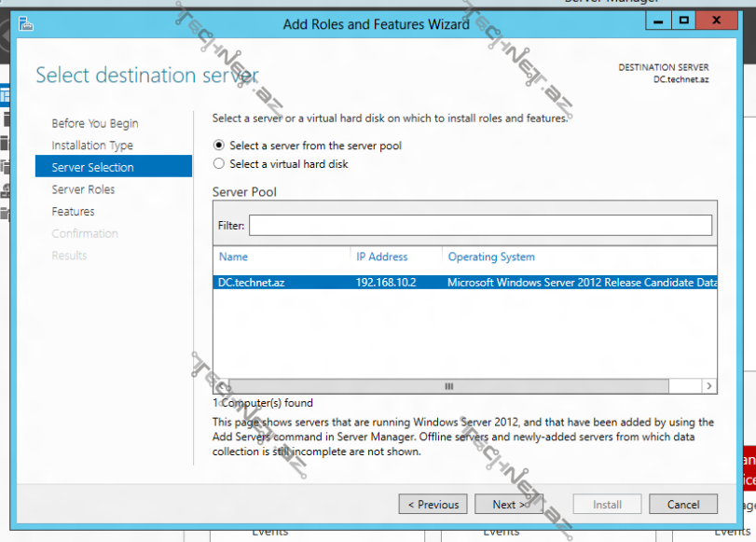
Task: Close the wizard with the X button
Action: pyautogui.click(x=715, y=21)
